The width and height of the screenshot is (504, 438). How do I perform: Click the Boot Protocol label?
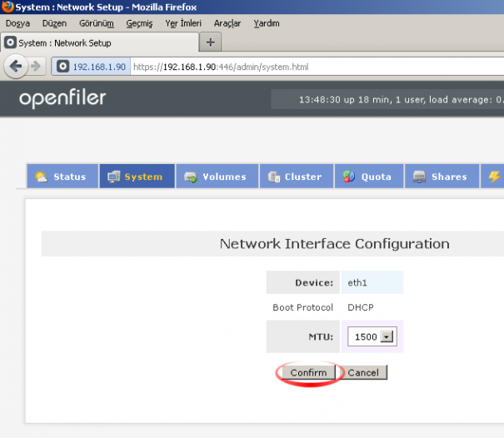tap(302, 307)
